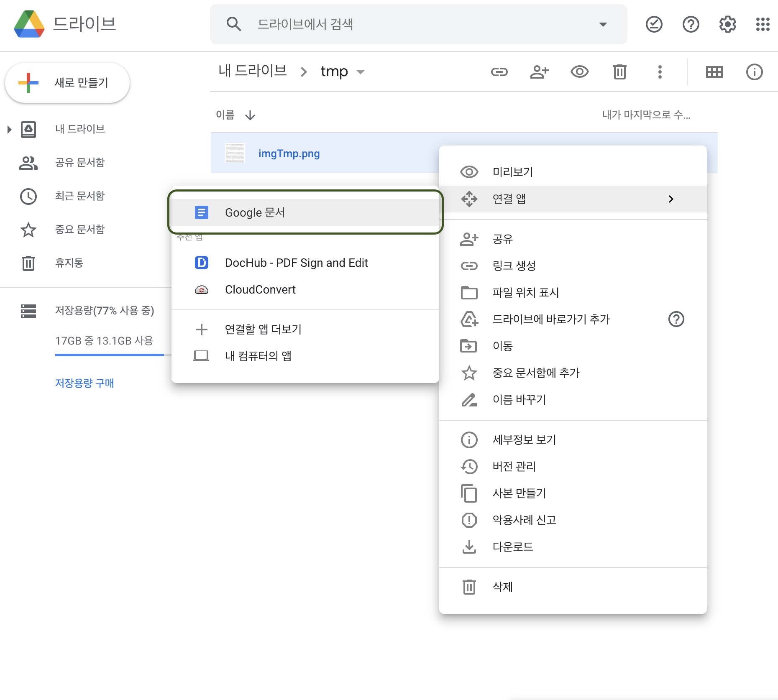
Task: Focus the Drive search field
Action: [x=418, y=24]
